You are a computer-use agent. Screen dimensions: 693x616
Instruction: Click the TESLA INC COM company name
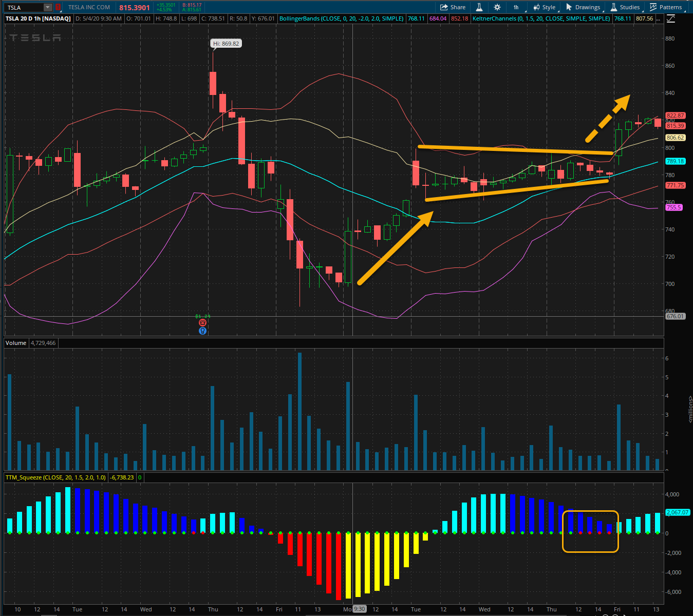click(89, 7)
